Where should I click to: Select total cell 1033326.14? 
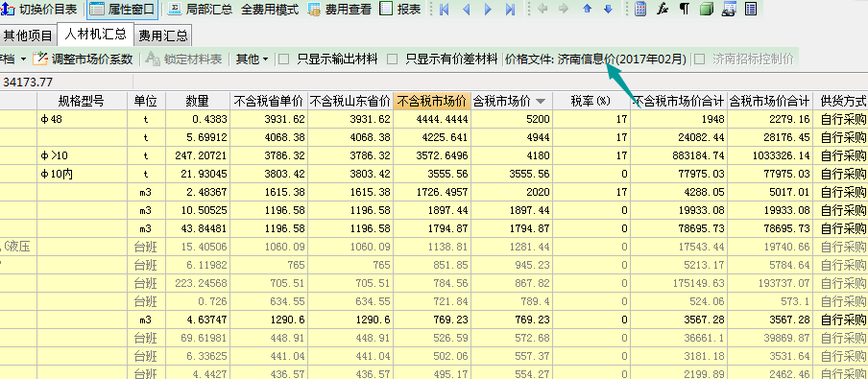pyautogui.click(x=770, y=155)
